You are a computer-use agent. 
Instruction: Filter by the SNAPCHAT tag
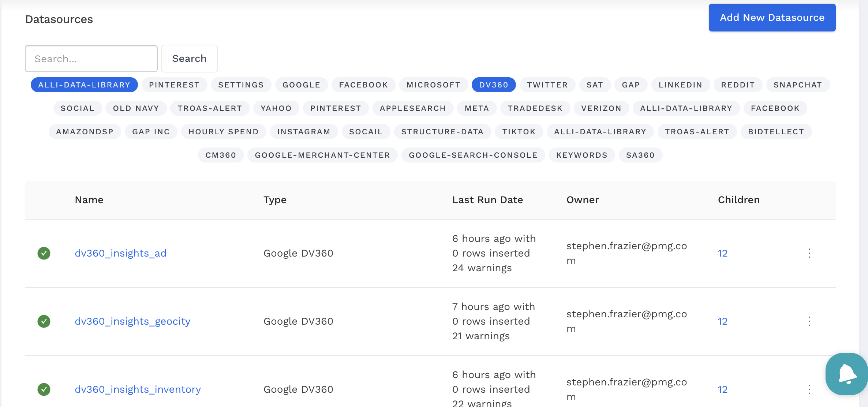coord(797,85)
